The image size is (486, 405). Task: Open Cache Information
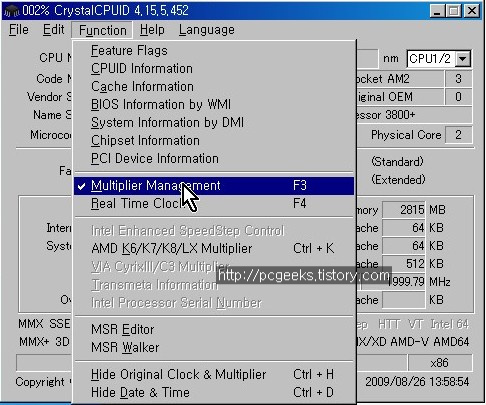[x=214, y=87]
